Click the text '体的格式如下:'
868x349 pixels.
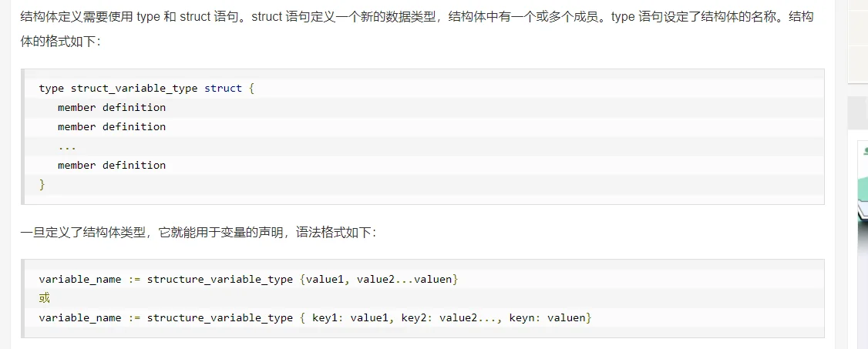pyautogui.click(x=60, y=42)
